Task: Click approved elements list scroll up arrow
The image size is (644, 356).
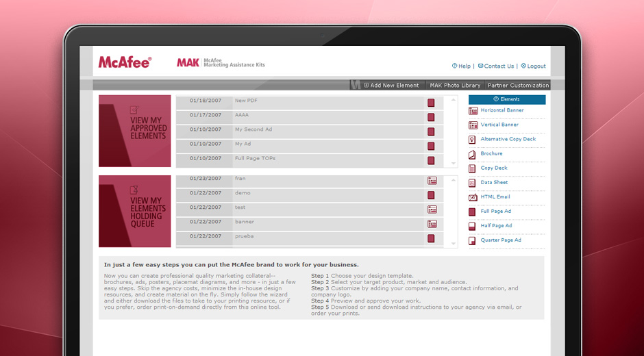Action: [x=454, y=100]
